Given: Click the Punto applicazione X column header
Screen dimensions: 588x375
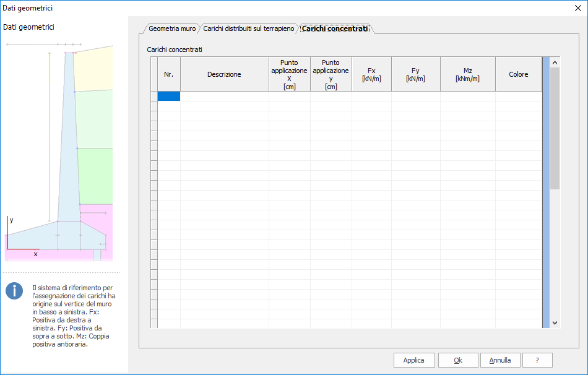Looking at the screenshot, I should pos(290,74).
